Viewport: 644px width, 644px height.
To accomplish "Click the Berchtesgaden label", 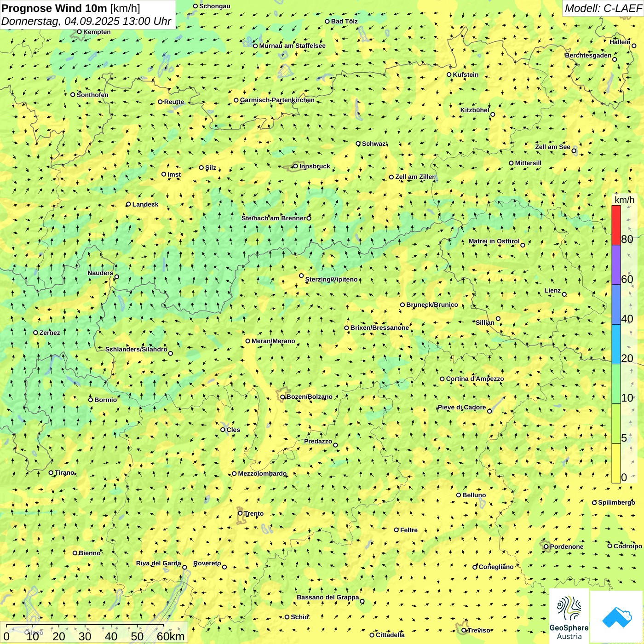I will 588,55.
